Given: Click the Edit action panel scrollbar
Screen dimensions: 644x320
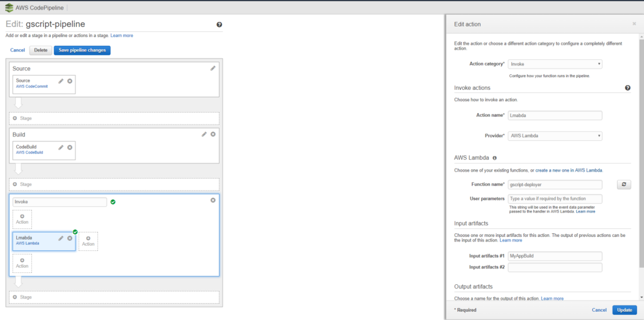Looking at the screenshot, I should point(640,157).
